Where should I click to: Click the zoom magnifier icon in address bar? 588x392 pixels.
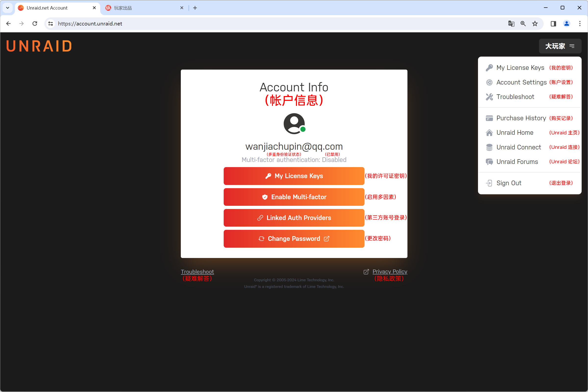(x=523, y=24)
